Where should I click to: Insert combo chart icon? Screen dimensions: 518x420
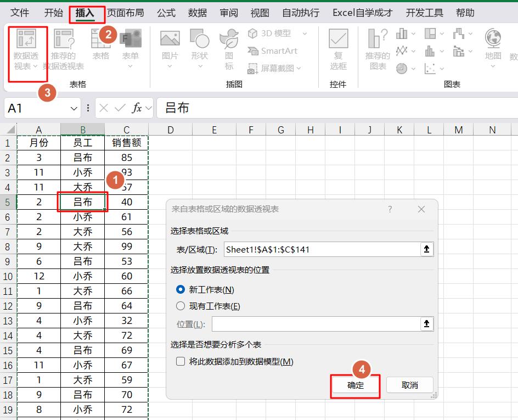tap(459, 51)
